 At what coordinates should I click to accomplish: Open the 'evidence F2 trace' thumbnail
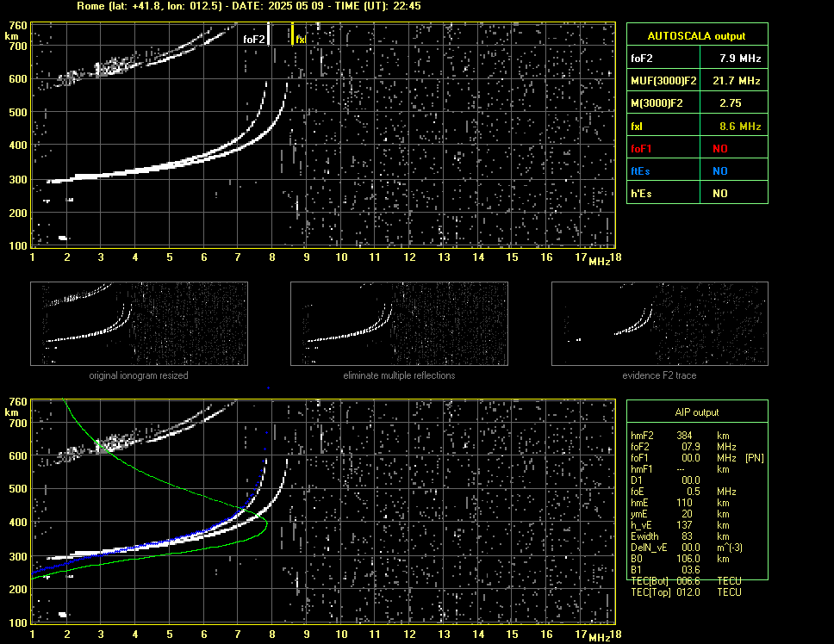point(660,324)
